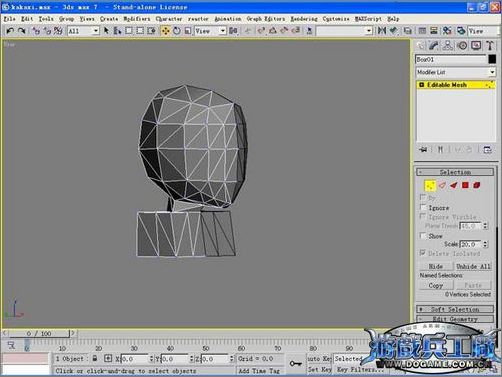The image size is (502, 377).
Task: Toggle Auto Key animation mode
Action: [319, 359]
